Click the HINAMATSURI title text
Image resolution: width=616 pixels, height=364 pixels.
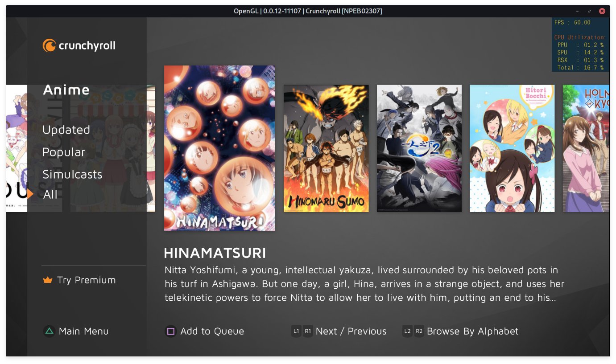point(215,253)
